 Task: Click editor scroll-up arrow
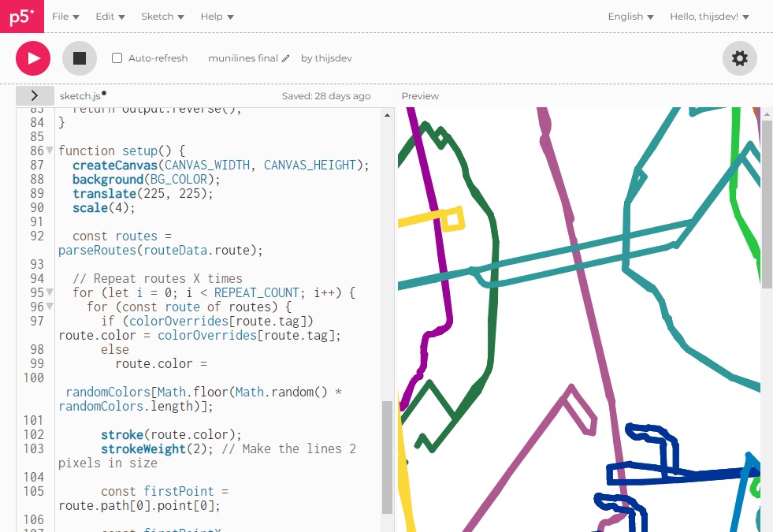tap(387, 115)
